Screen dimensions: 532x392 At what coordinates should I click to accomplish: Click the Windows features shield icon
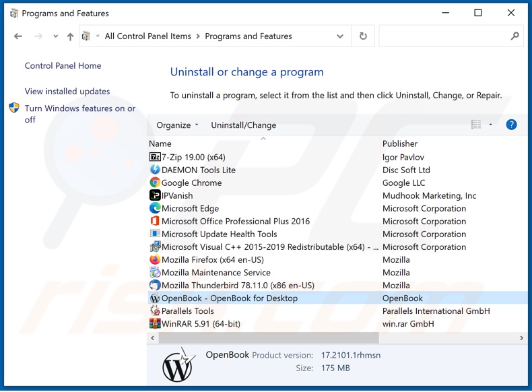coord(14,108)
